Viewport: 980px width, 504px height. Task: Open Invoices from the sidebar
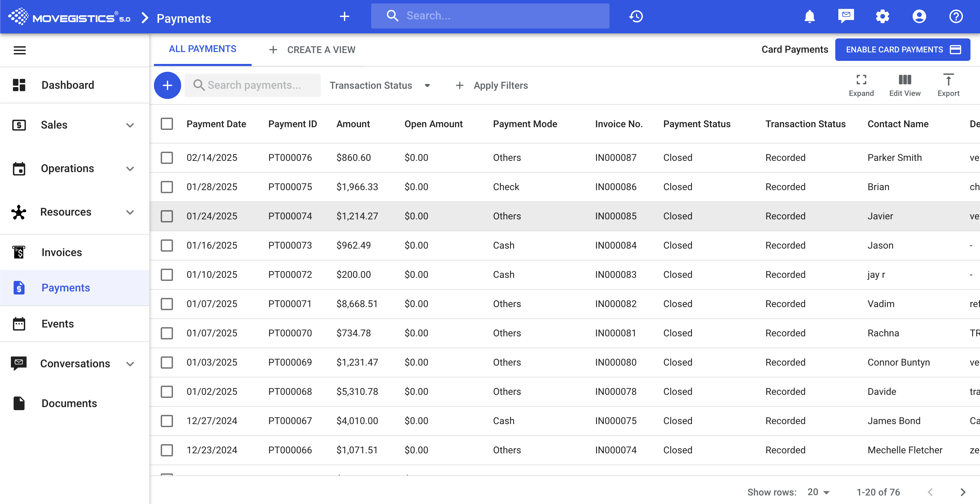coord(62,252)
